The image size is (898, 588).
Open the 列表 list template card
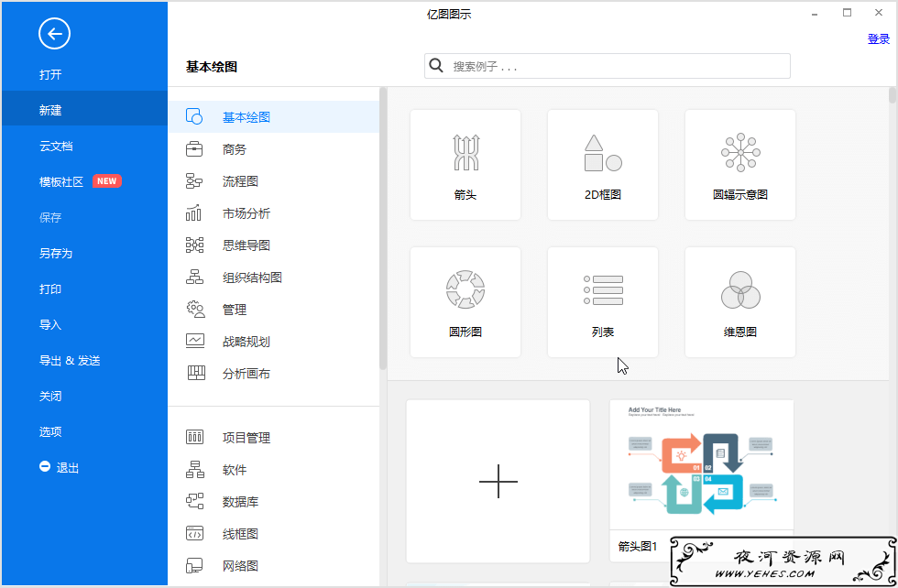[x=603, y=302]
